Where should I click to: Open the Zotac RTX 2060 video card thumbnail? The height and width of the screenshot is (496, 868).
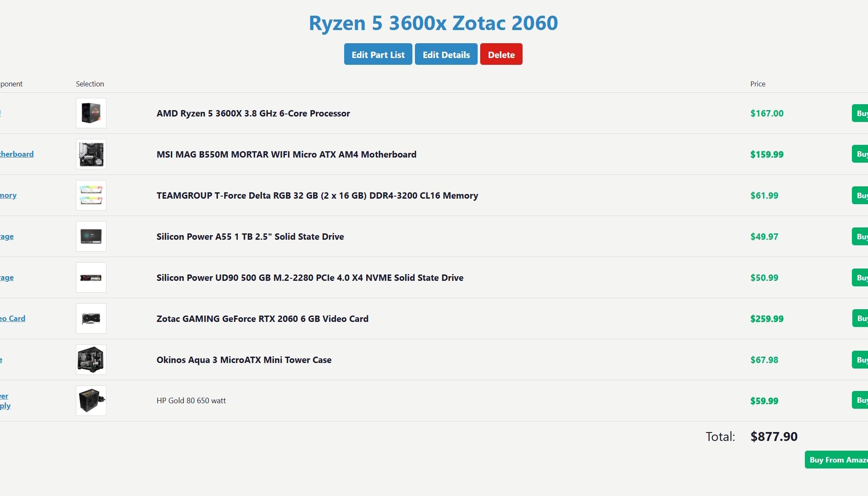pyautogui.click(x=91, y=319)
